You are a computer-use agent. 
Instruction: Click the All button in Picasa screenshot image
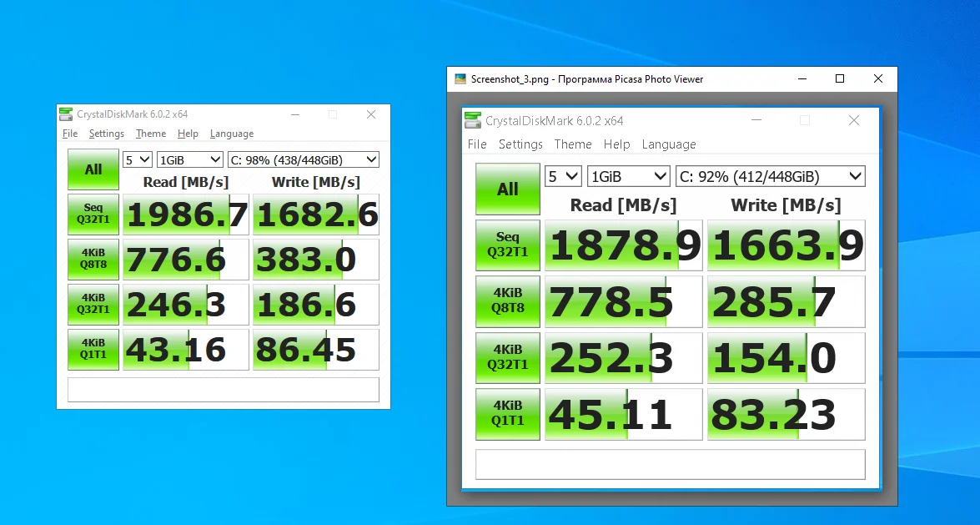pos(507,189)
